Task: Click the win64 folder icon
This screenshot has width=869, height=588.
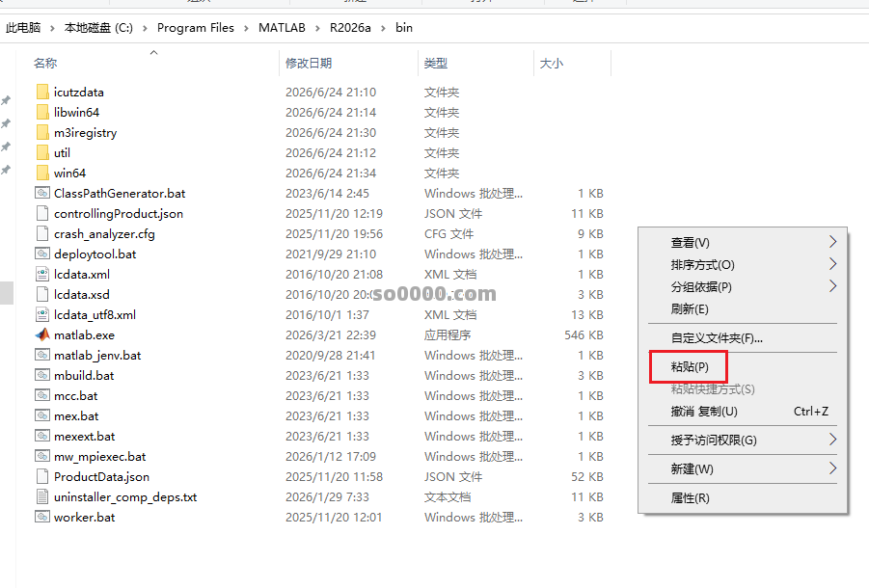Action: (x=42, y=173)
